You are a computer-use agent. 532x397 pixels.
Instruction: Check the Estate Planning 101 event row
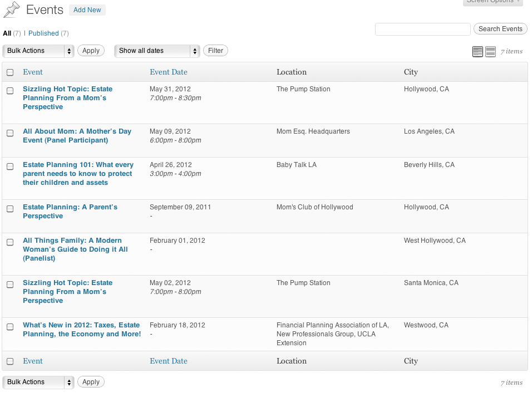10,166
